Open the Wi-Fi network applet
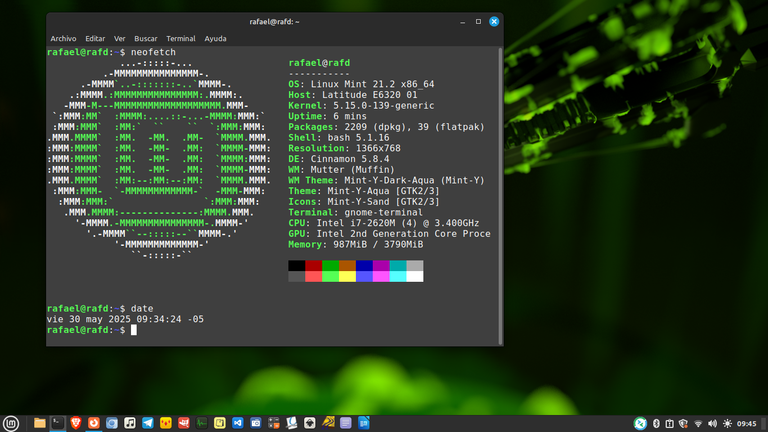The width and height of the screenshot is (768, 432). click(698, 423)
